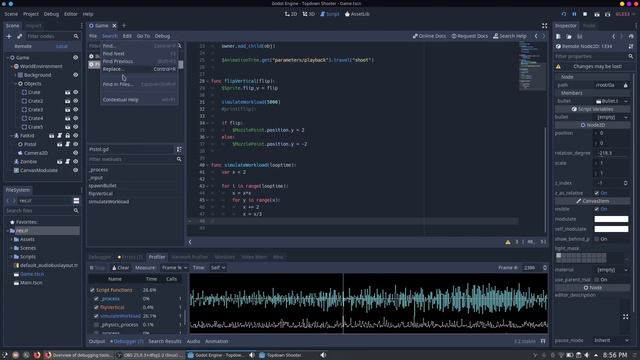This screenshot has width=640, height=360.
Task: Open the Bullet.tscn resource dropdown
Action: tap(625, 101)
